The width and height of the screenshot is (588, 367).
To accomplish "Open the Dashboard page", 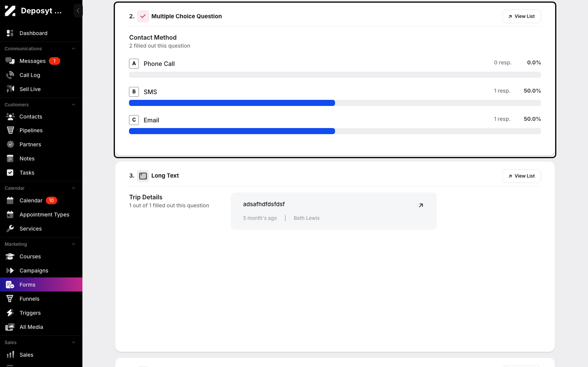I will (41, 33).
